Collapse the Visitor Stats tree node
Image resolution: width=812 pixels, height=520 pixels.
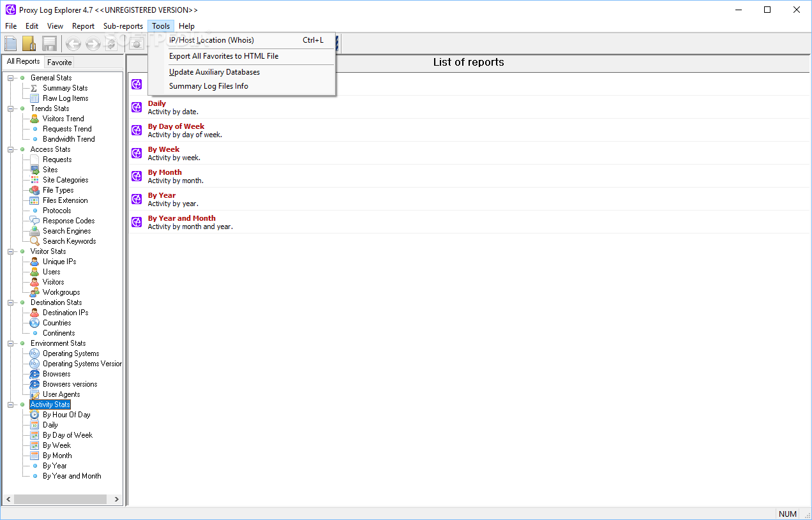[11, 251]
